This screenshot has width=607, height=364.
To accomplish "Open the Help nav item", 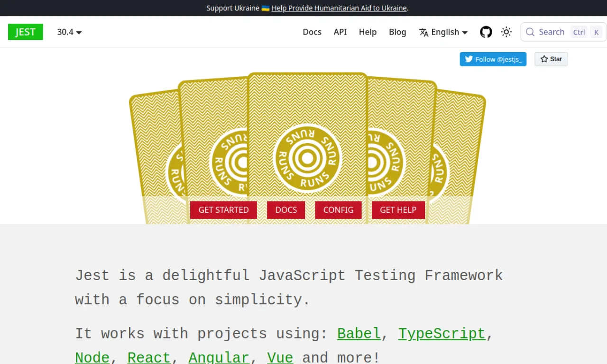I will (x=368, y=32).
